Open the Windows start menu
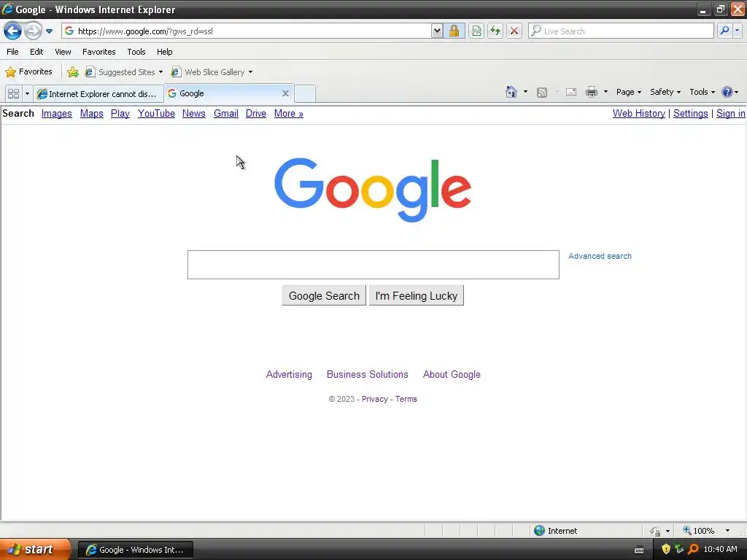 click(35, 550)
